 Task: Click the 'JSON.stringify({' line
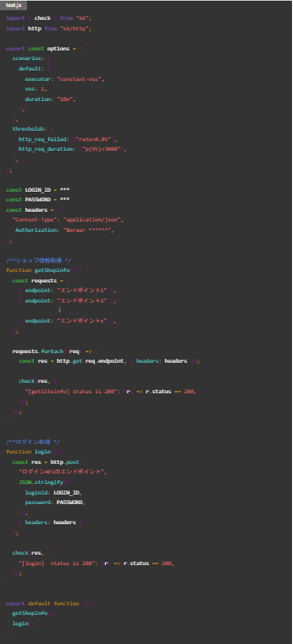[x=44, y=482]
